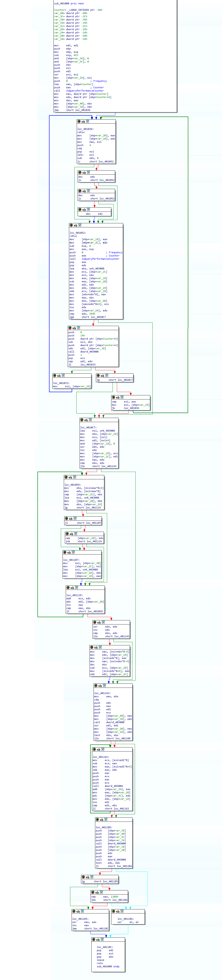This screenshot has width=222, height=980.
Task: Click pencil edit icon on loc_401052 block
Action: [75, 225]
